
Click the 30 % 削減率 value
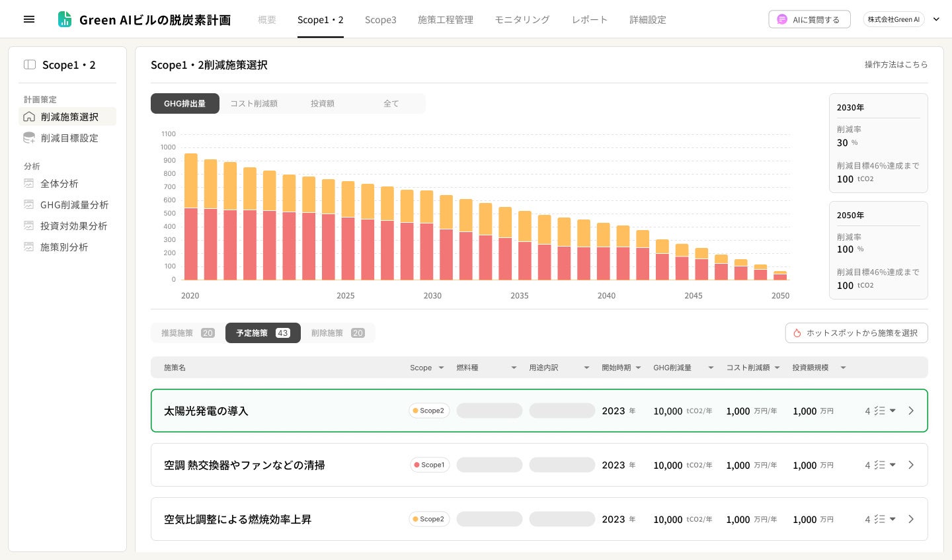pyautogui.click(x=847, y=143)
